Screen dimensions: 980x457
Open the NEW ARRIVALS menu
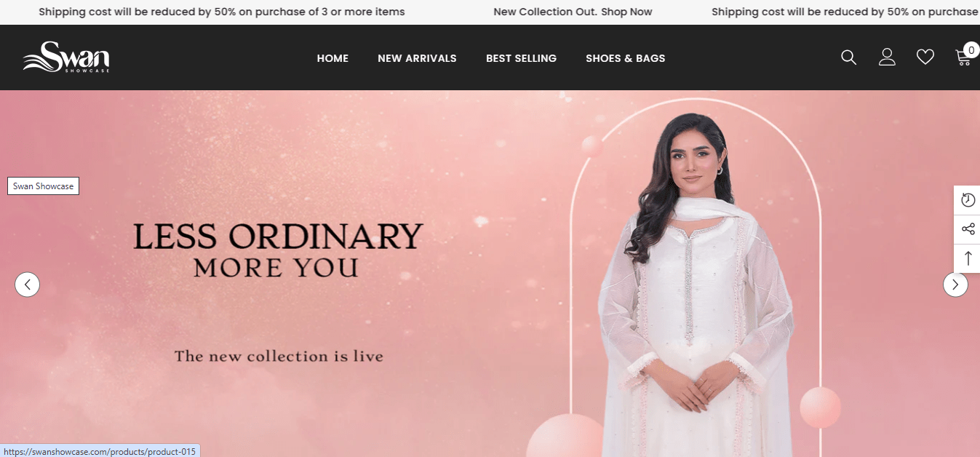[x=417, y=58]
